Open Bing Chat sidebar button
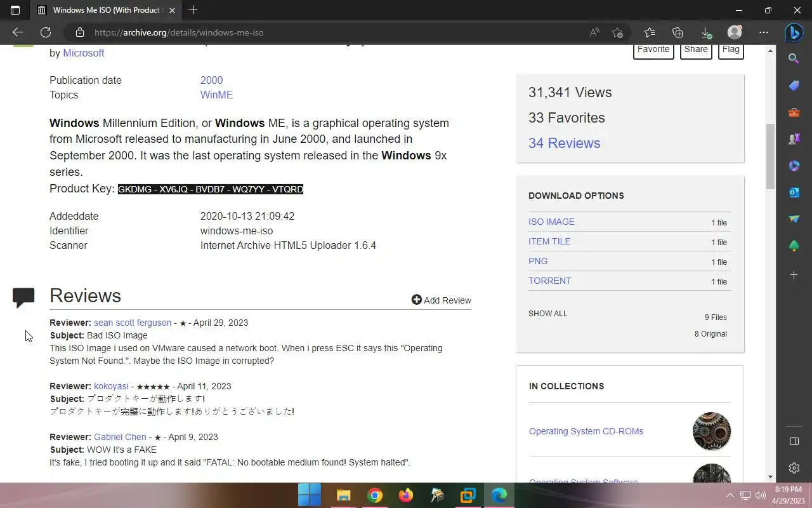 (794, 32)
